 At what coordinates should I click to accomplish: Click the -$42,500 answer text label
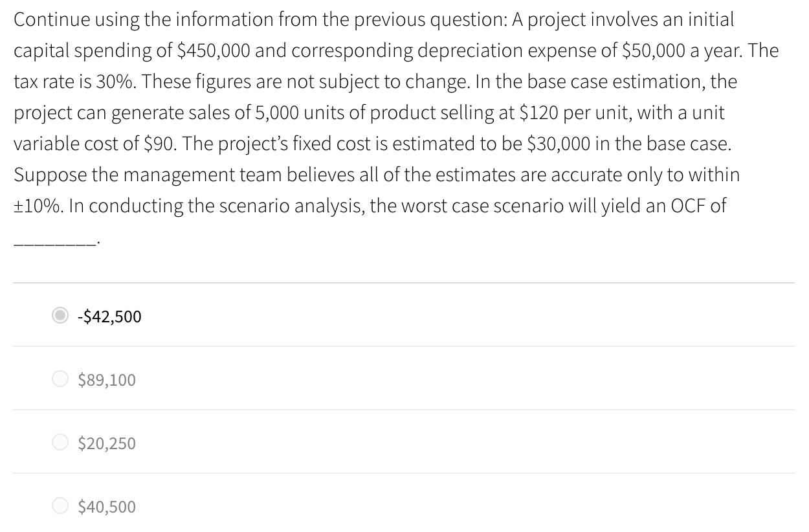[107, 316]
